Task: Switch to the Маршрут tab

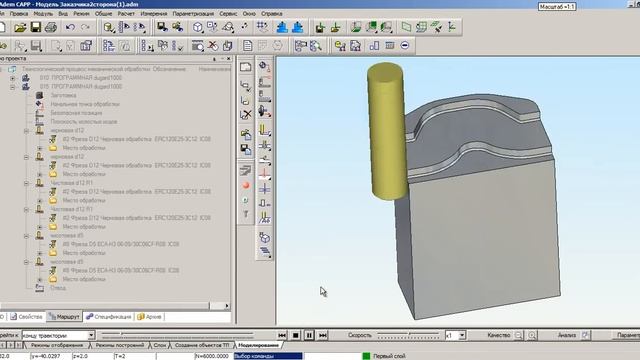Action: pos(64,317)
